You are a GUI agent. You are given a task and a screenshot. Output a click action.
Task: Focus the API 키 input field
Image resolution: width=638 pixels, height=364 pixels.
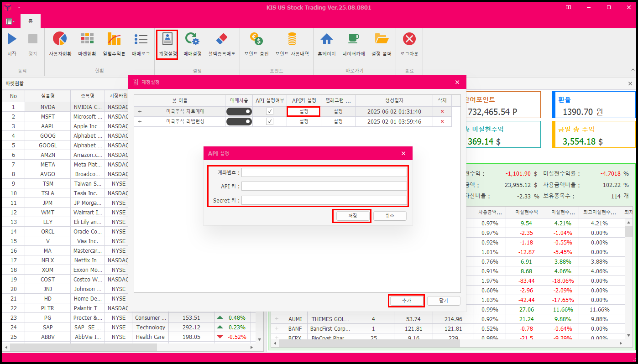coord(324,186)
